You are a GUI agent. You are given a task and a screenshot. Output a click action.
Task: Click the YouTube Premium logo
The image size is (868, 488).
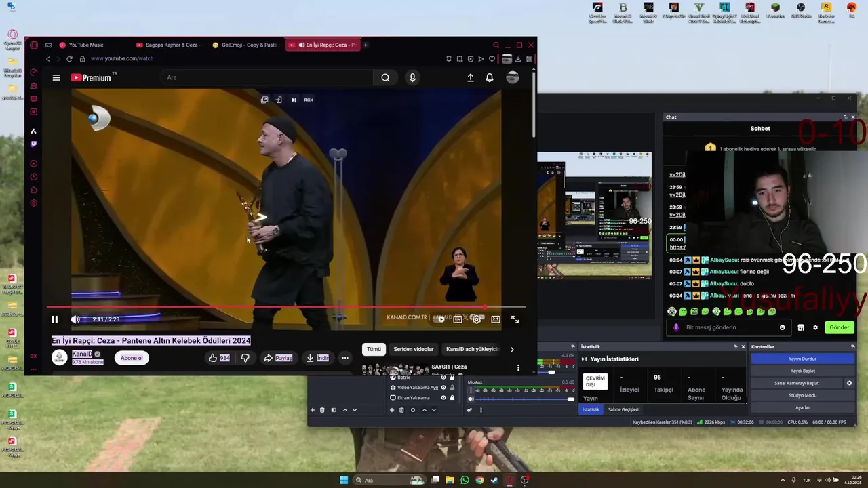[x=91, y=78]
